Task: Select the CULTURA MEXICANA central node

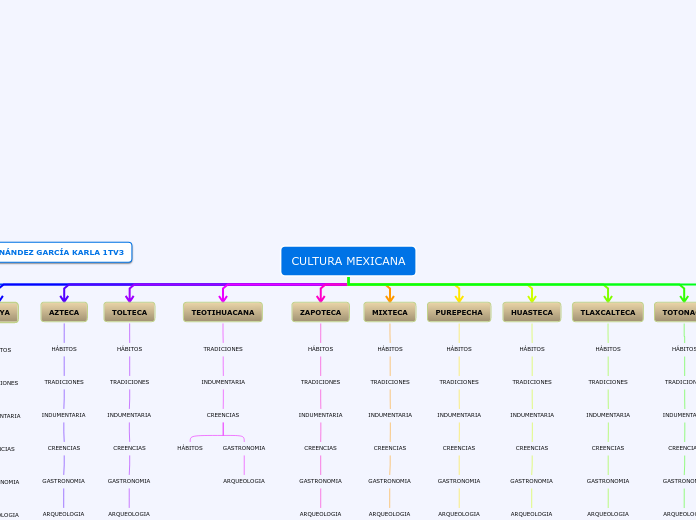Action: click(x=348, y=261)
